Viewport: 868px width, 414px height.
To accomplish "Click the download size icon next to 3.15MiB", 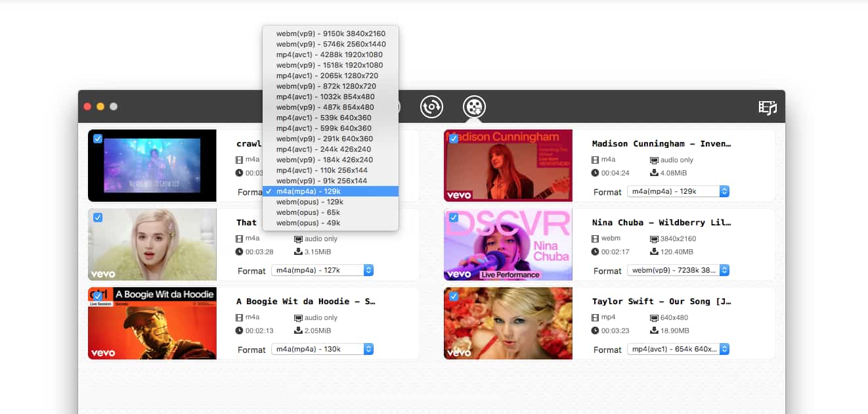I will pos(298,252).
